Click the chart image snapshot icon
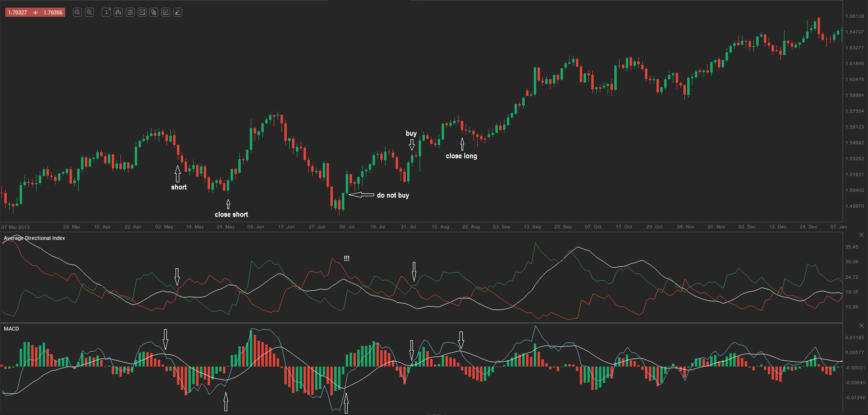The height and width of the screenshot is (415, 868). coord(142,12)
